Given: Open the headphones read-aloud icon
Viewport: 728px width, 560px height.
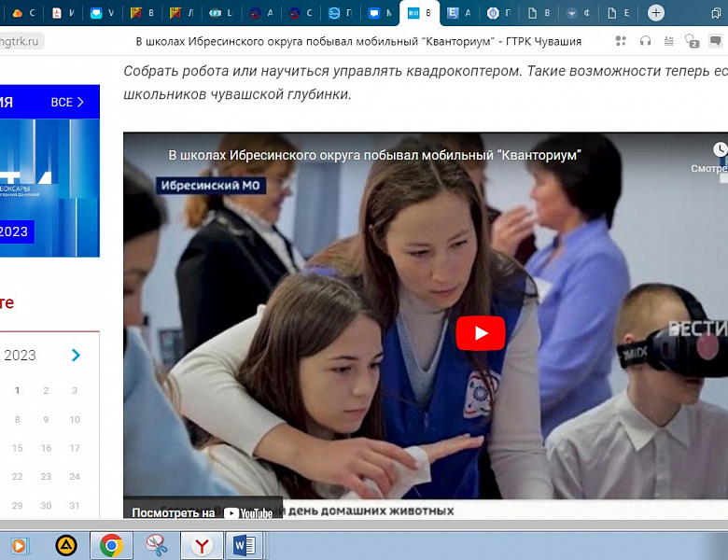Looking at the screenshot, I should click(x=645, y=41).
